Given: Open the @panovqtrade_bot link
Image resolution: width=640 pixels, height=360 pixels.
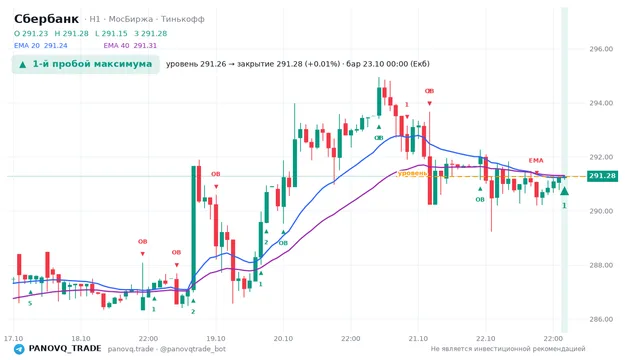Looking at the screenshot, I should (193, 349).
